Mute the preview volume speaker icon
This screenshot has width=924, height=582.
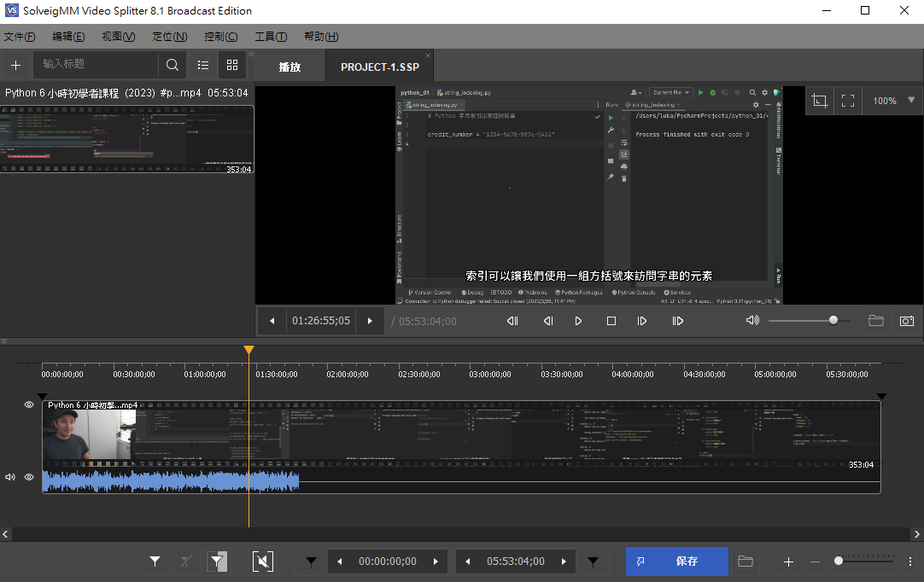(x=751, y=321)
